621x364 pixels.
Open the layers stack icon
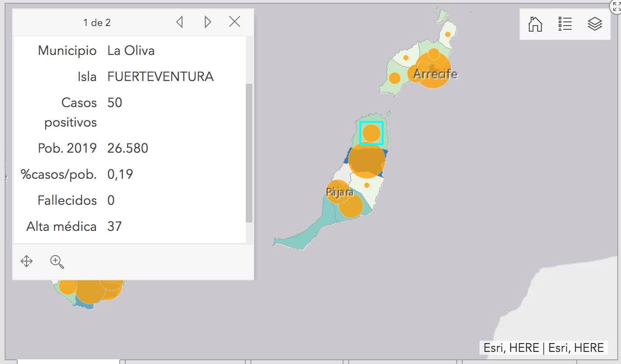click(594, 24)
